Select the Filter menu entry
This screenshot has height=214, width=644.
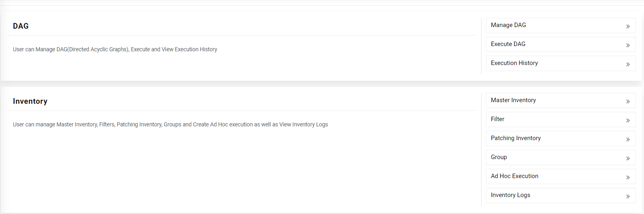[498, 119]
